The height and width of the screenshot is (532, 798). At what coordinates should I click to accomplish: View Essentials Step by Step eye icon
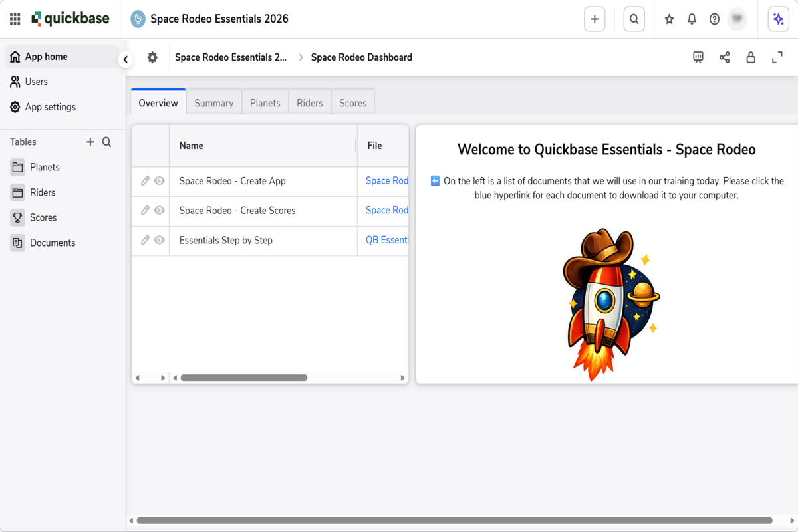tap(159, 240)
